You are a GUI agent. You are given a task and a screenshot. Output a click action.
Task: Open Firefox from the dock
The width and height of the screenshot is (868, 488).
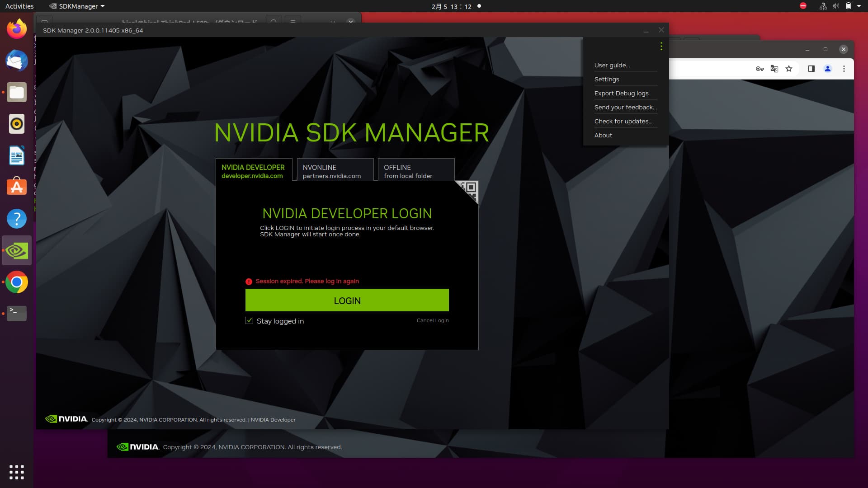(x=17, y=29)
